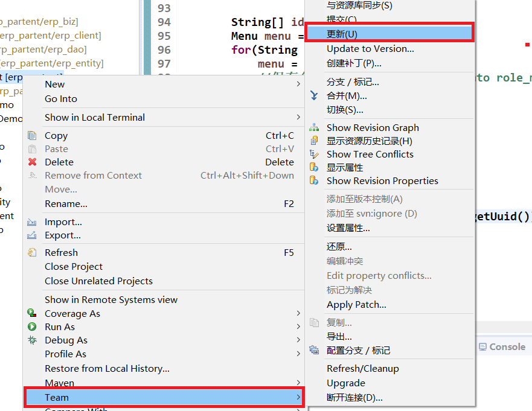Screen dimensions: 532x411
Task: Expand the Debug As submenu arrow
Action: click(x=298, y=340)
